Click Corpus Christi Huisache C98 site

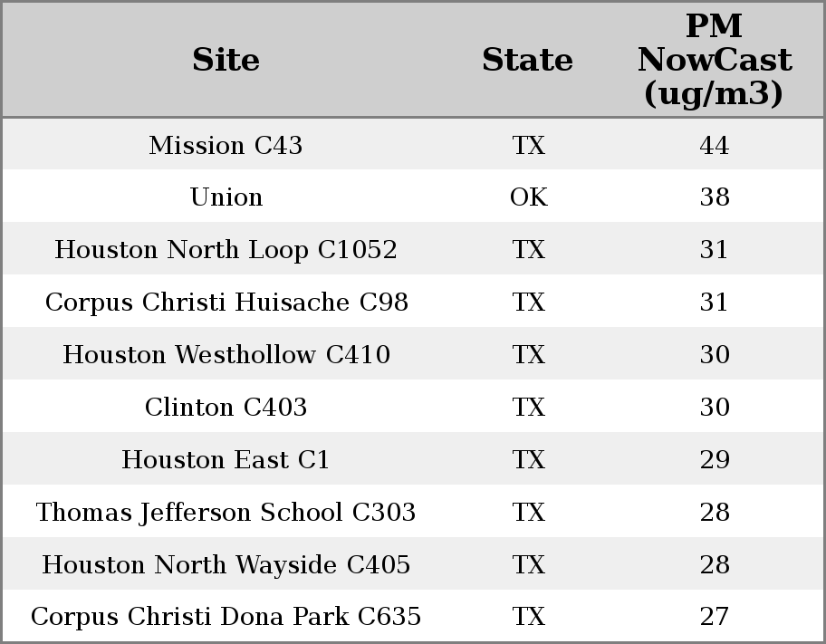226,303
